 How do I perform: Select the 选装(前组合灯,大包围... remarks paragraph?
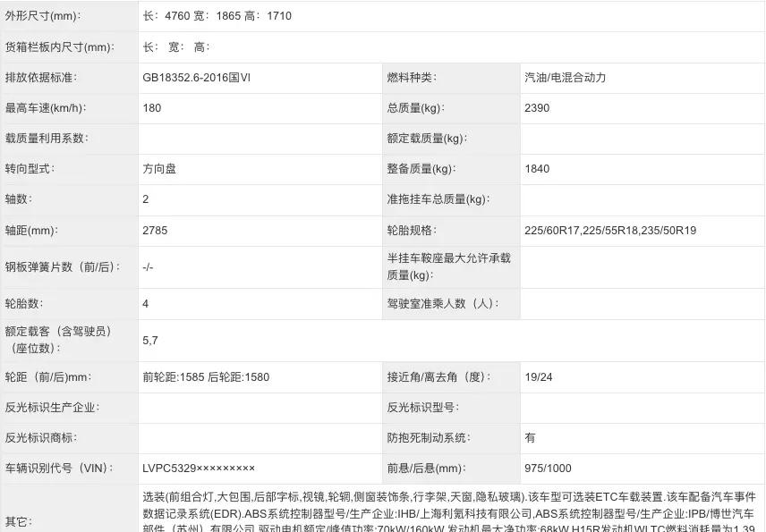point(448,513)
